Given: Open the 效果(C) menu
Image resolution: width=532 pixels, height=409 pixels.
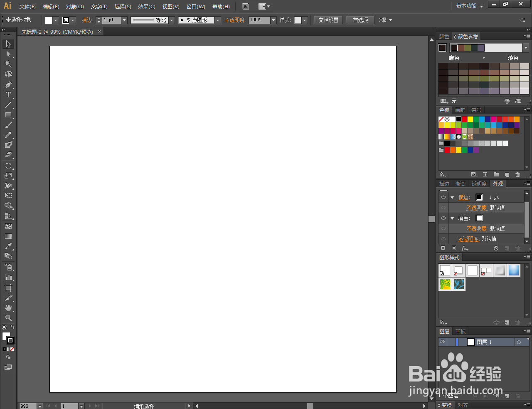Looking at the screenshot, I should point(147,7).
